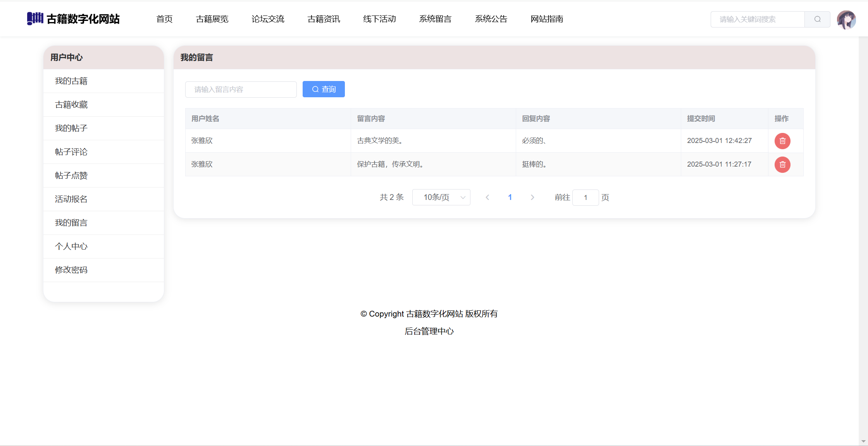The height and width of the screenshot is (446, 868).
Task: Click the header search magnifier icon
Action: pos(817,19)
